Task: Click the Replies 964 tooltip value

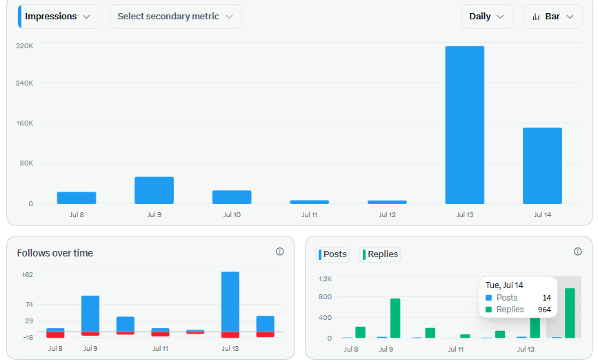Action: [x=544, y=310]
